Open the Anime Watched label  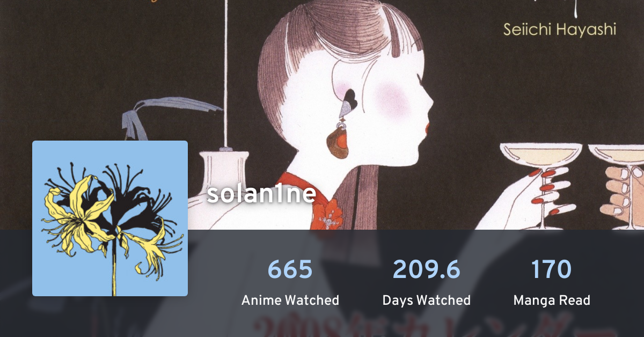point(290,301)
